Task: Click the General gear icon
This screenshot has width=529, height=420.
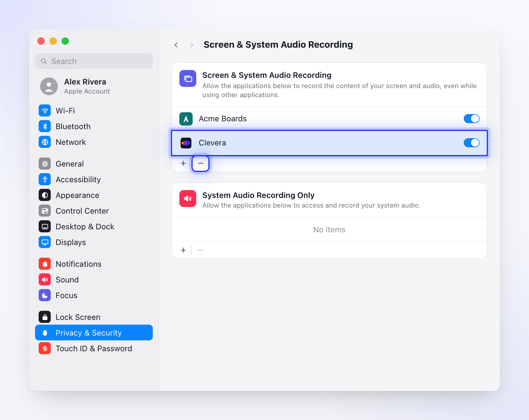Action: pos(45,164)
